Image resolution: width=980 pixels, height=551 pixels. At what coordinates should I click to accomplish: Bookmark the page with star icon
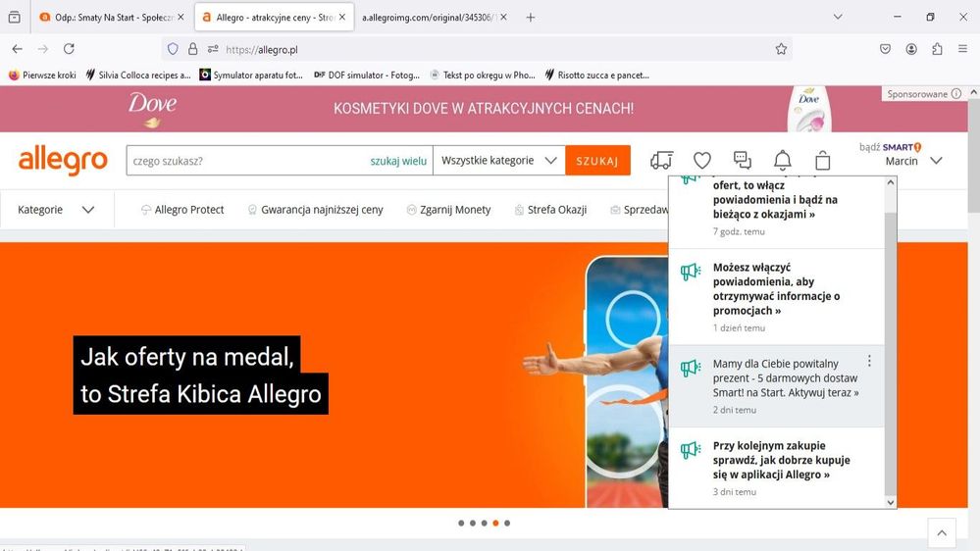point(781,49)
